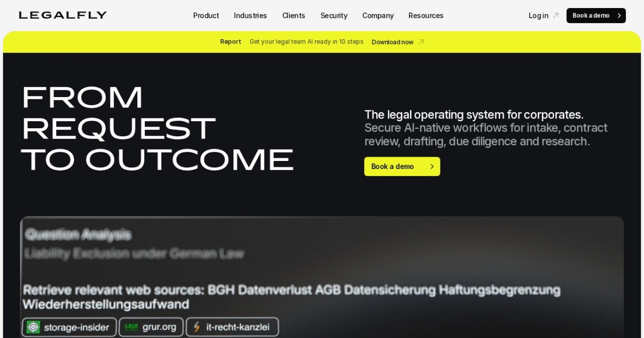Click the Log in link
The image size is (644, 338).
click(538, 16)
